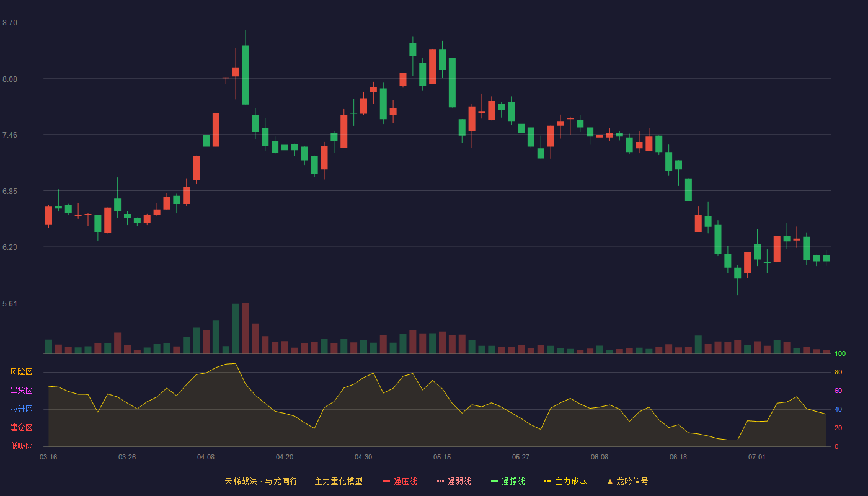Select the 6.23 price axis label
The width and height of the screenshot is (868, 496).
pyautogui.click(x=10, y=247)
